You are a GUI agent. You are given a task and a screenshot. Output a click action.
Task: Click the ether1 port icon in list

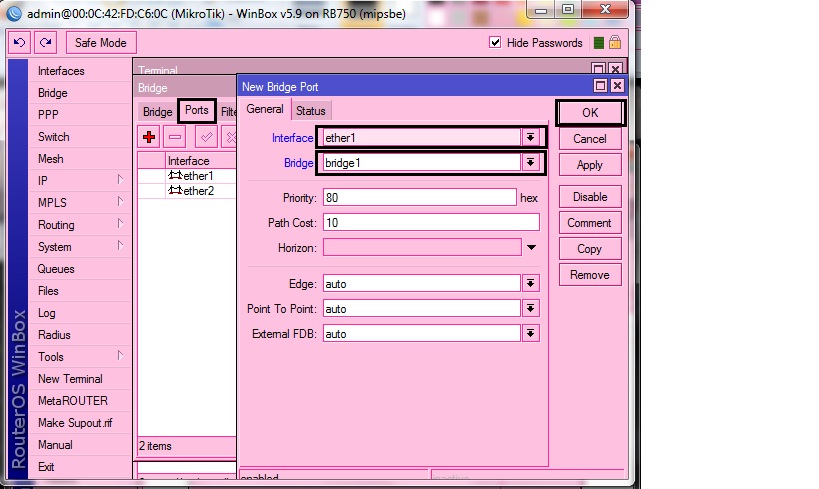[175, 175]
